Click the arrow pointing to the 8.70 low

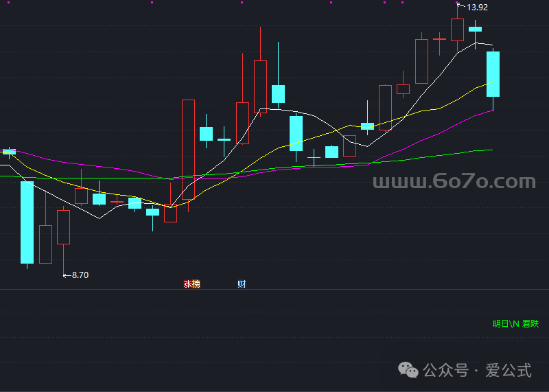coord(67,275)
